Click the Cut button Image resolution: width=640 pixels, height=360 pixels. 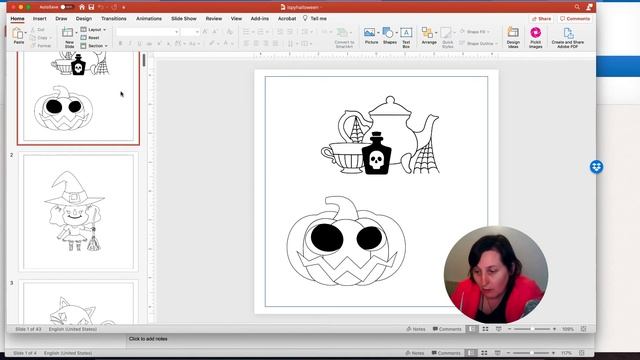[38, 30]
